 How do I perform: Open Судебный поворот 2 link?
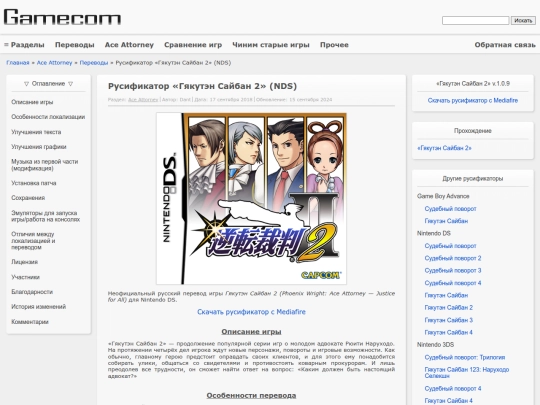(453, 258)
